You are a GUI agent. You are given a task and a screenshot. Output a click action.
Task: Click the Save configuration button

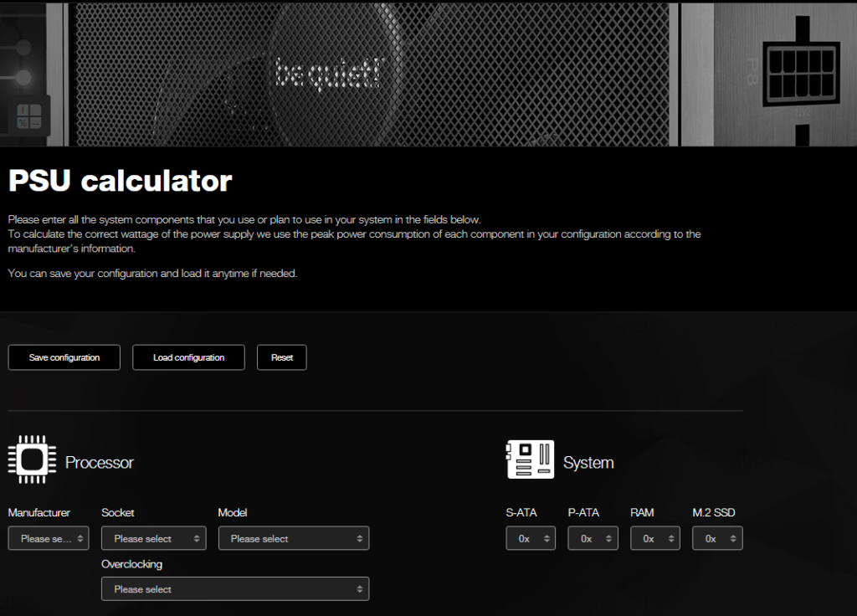pos(64,357)
